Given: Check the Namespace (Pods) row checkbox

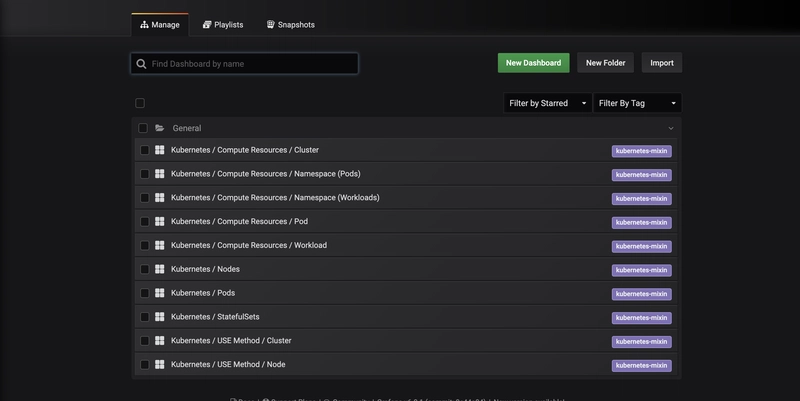Looking at the screenshot, I should pyautogui.click(x=144, y=174).
